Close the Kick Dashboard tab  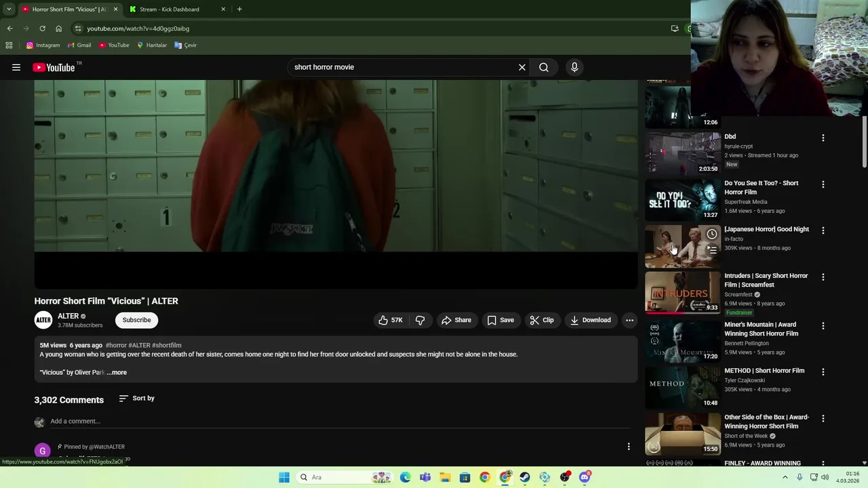(223, 9)
